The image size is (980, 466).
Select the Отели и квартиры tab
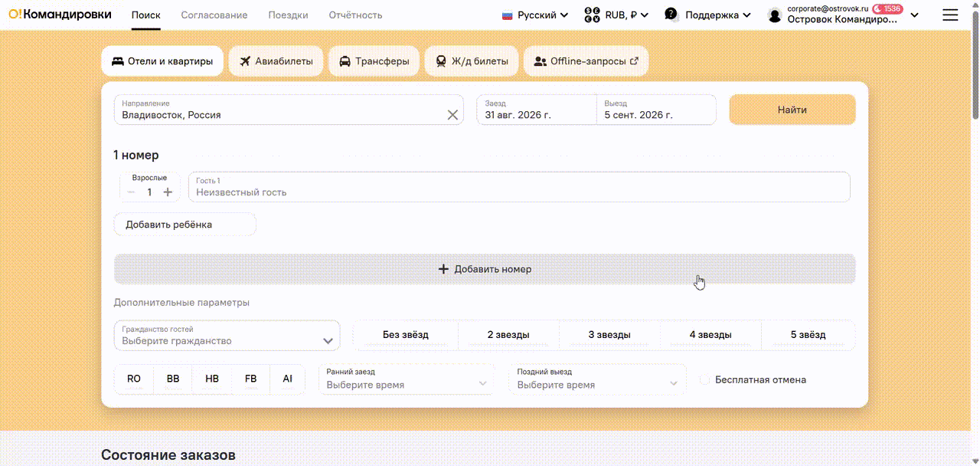tap(162, 61)
